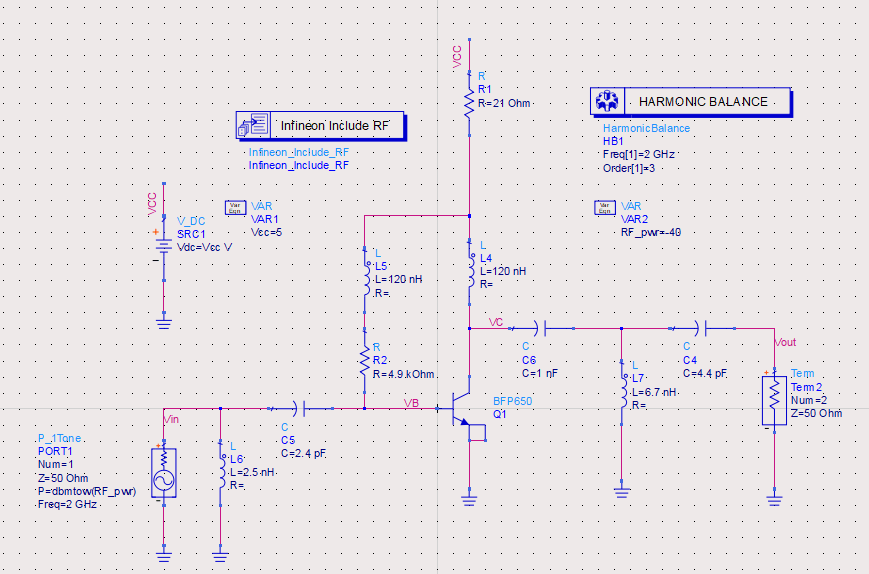Edit the R=4.9 kOhm value of R2
The height and width of the screenshot is (574, 869).
pos(405,374)
